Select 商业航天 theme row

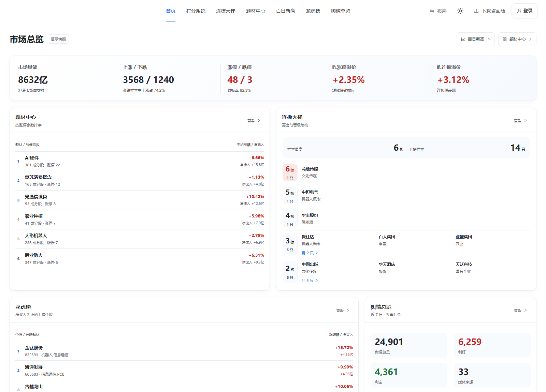point(140,259)
